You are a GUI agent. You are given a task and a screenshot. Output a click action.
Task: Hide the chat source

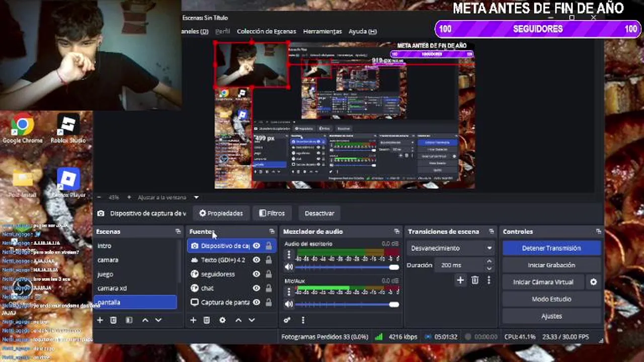coord(257,288)
